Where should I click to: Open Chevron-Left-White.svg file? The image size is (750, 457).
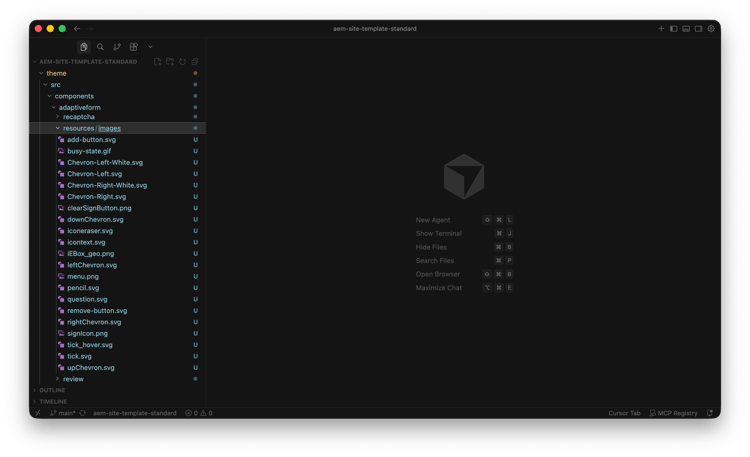[105, 163]
